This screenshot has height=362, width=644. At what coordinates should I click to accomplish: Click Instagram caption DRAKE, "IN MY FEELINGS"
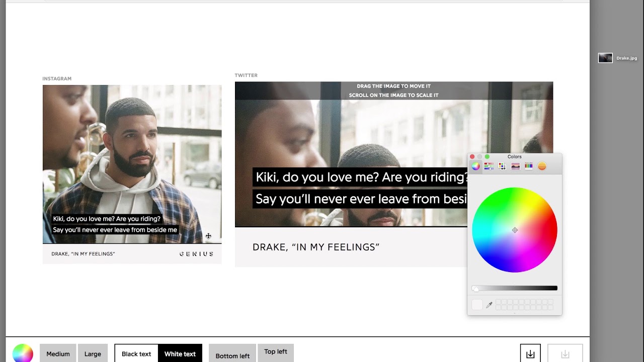(x=83, y=254)
